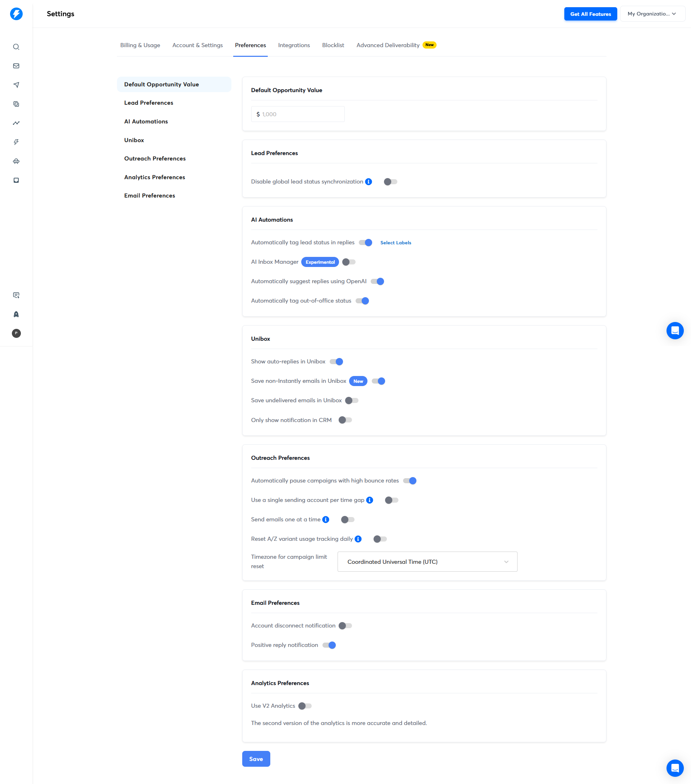Open the Timezone for campaign limit reset dropdown
Screen dimensions: 691x784
pos(427,562)
